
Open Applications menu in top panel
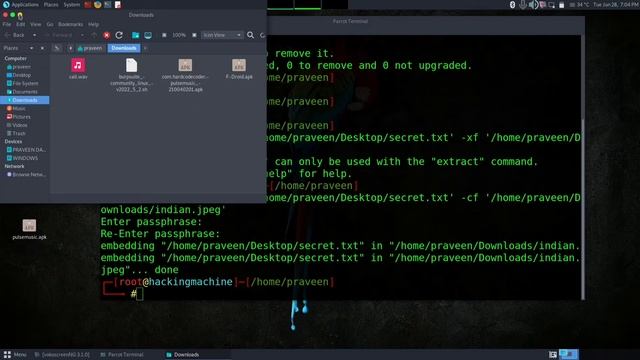(24, 4)
